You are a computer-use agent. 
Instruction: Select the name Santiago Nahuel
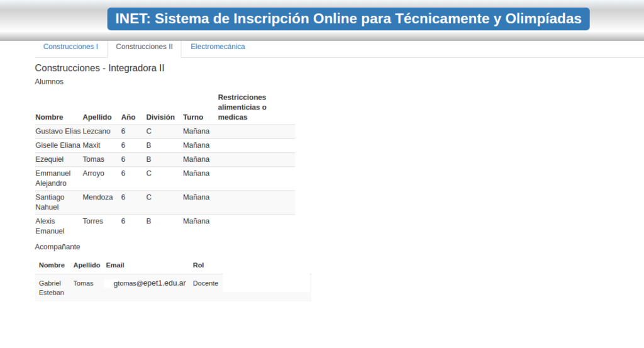pyautogui.click(x=50, y=202)
